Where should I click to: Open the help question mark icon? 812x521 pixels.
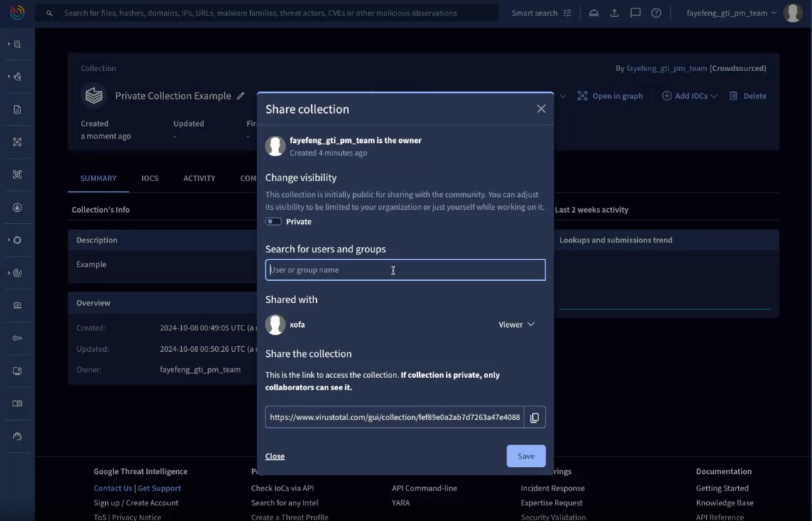[x=656, y=13]
